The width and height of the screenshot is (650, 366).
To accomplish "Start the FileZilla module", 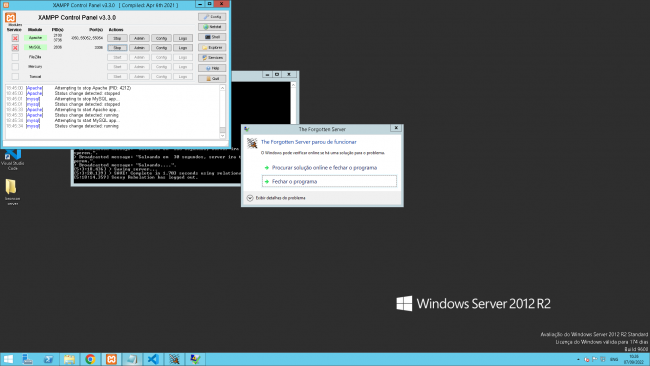I will (x=117, y=57).
